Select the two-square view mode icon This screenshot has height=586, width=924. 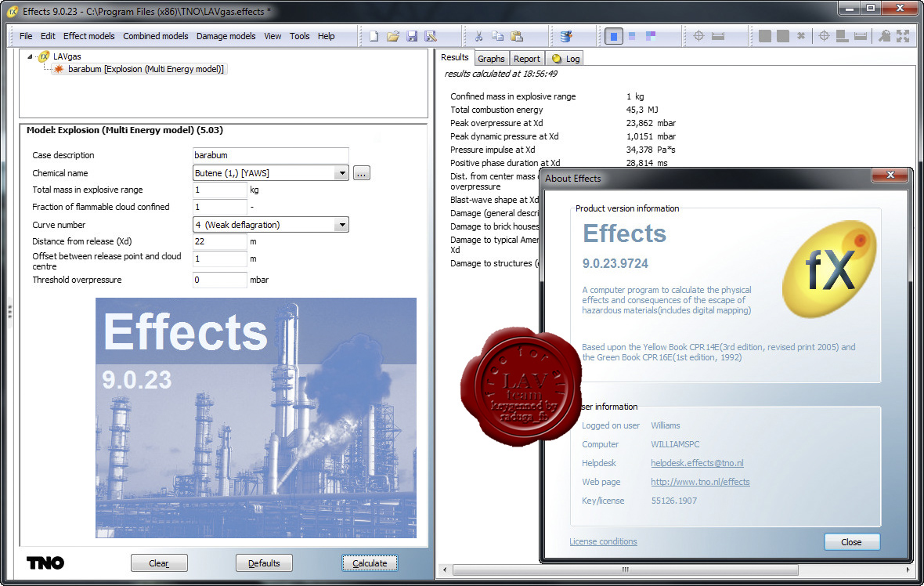pos(632,37)
